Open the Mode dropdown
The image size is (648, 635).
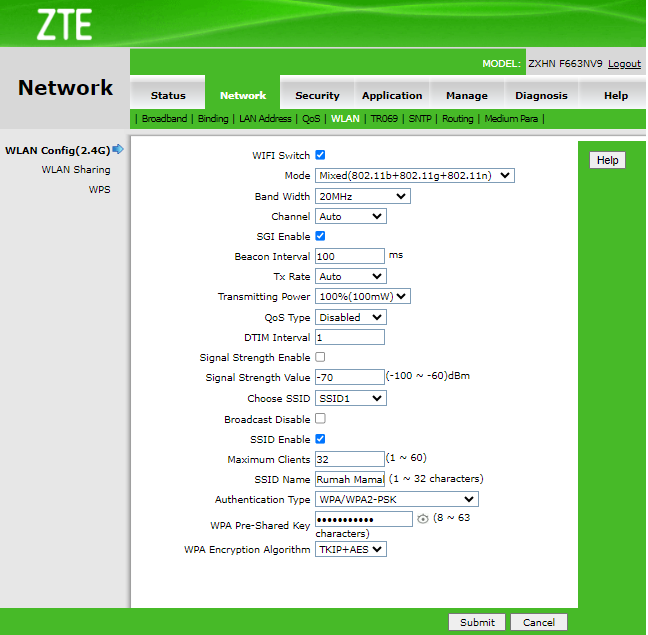414,176
